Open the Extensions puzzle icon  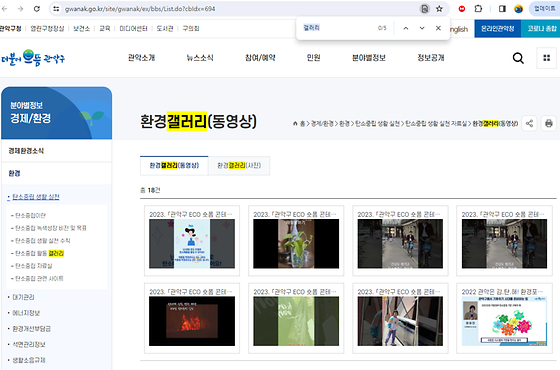point(478,9)
